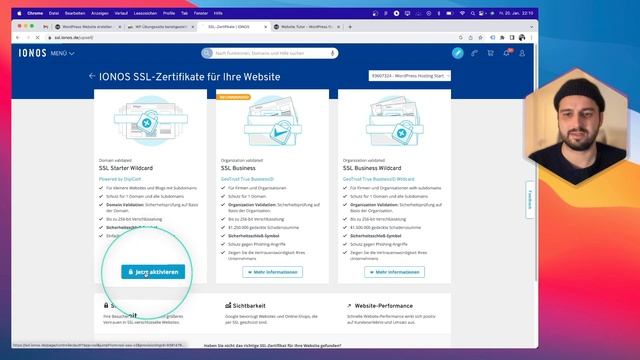This screenshot has height=360, width=640.
Task: Click the SSL Business Wildcard title
Action: point(372,168)
